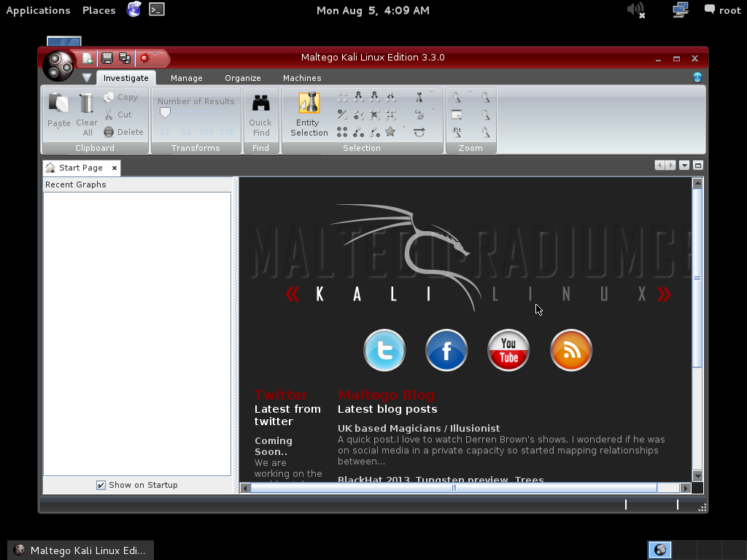Click Select All, the four light dots icon
The width and height of the screenshot is (747, 560).
342,98
